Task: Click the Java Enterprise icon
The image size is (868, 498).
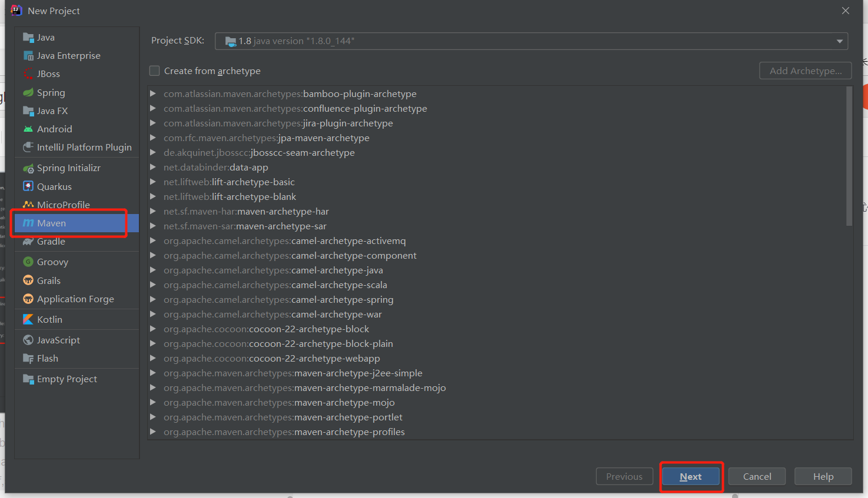Action: pos(28,56)
